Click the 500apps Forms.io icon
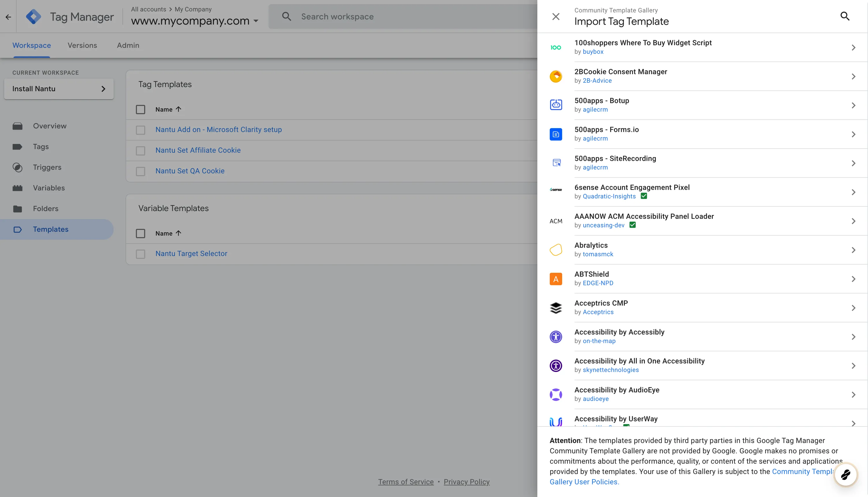Viewport: 868px width, 497px height. tap(556, 134)
